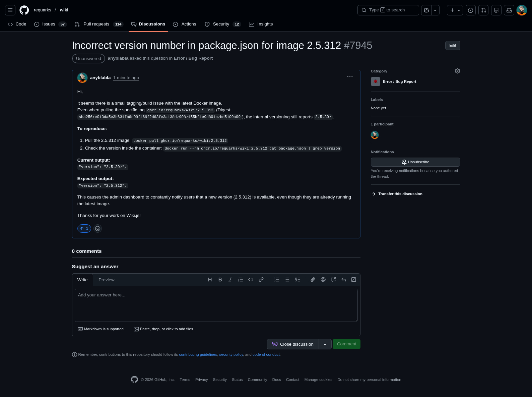Toggle the upvote on the discussion
The height and width of the screenshot is (397, 532).
click(84, 229)
